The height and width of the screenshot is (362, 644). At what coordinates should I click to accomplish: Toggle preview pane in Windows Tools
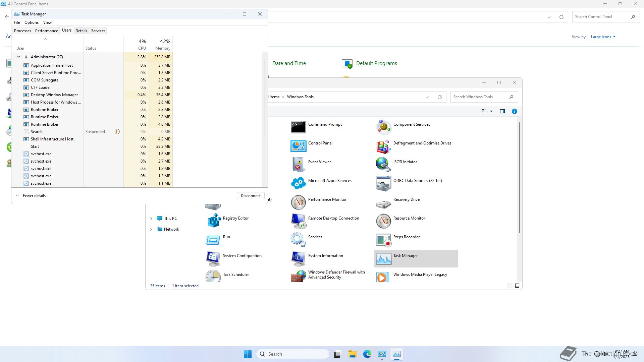click(502, 111)
